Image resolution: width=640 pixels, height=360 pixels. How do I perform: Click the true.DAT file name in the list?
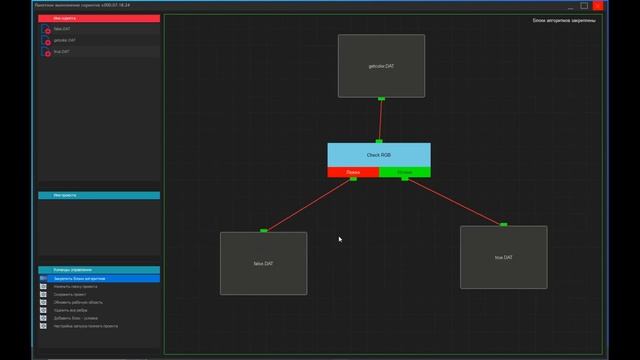(x=62, y=52)
